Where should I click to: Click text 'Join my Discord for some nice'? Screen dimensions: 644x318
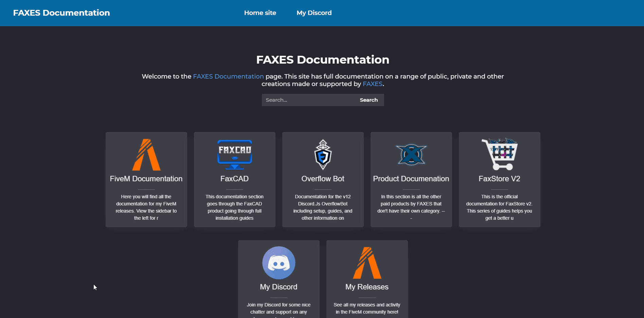[279, 305]
